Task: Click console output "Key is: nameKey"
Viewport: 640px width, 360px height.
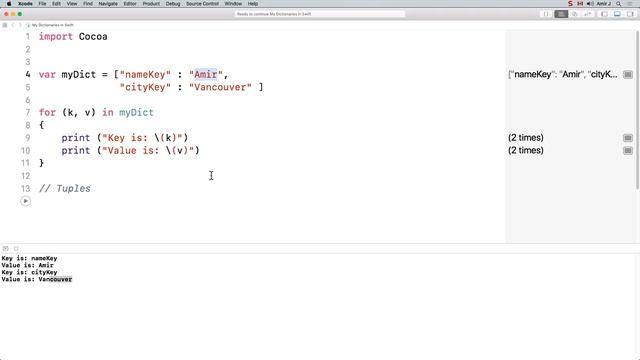Action: pyautogui.click(x=29, y=258)
